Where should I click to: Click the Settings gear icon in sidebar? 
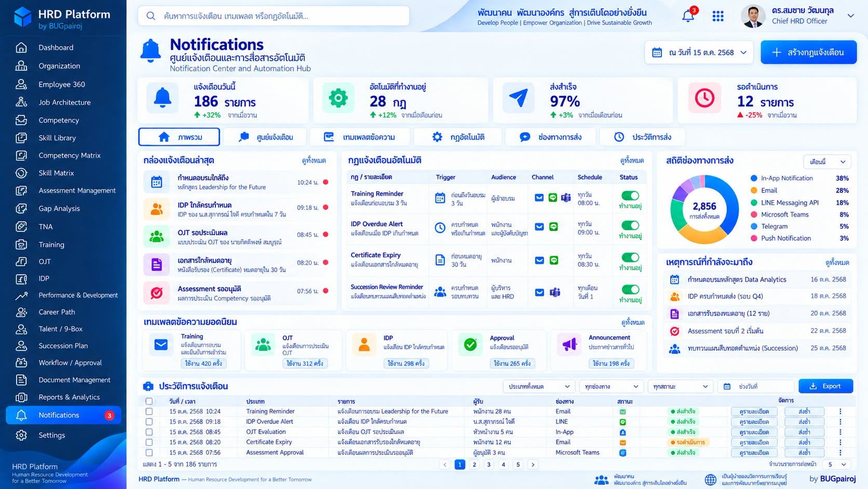(x=21, y=435)
